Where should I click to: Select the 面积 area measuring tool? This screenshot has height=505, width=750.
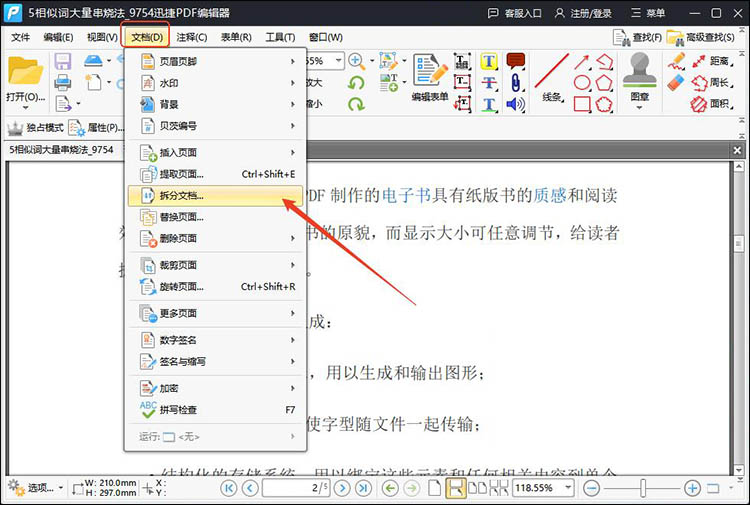(712, 104)
